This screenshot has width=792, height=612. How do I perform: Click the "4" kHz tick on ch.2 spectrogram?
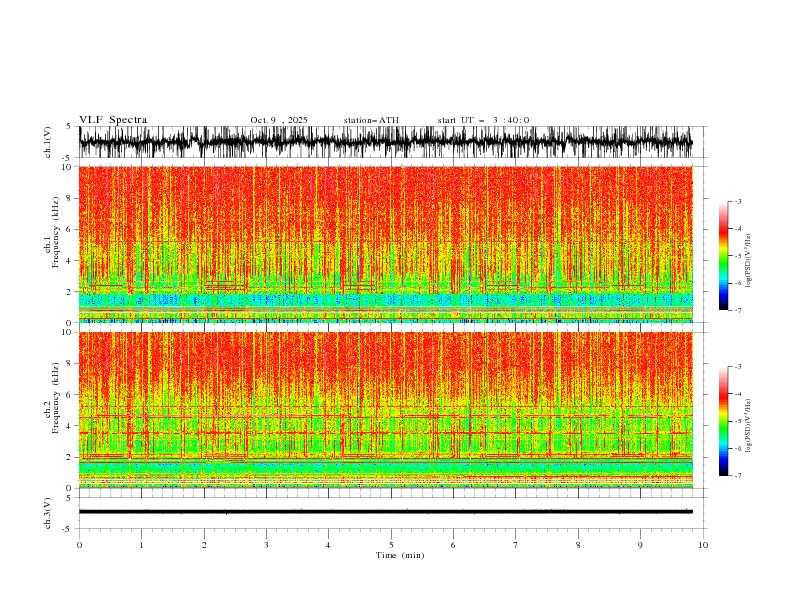pyautogui.click(x=70, y=426)
